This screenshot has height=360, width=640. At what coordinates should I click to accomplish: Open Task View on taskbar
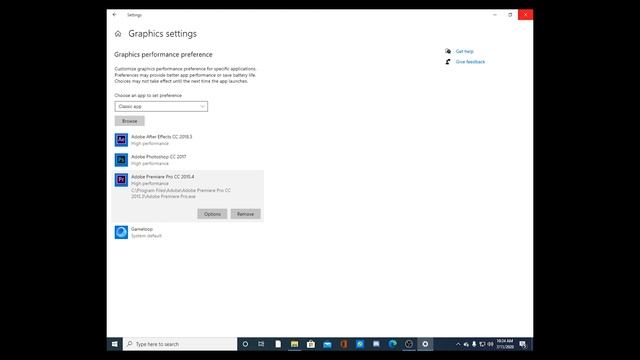point(261,344)
